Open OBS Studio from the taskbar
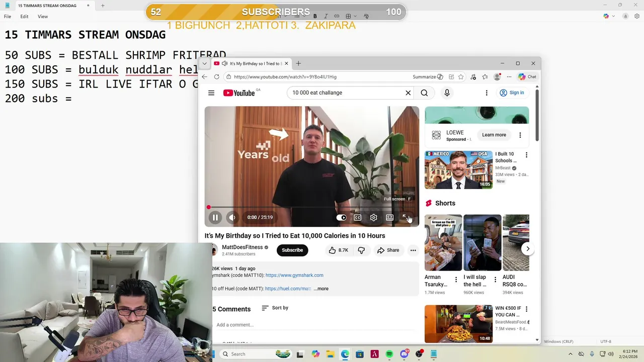The width and height of the screenshot is (644, 362). pyautogui.click(x=419, y=354)
